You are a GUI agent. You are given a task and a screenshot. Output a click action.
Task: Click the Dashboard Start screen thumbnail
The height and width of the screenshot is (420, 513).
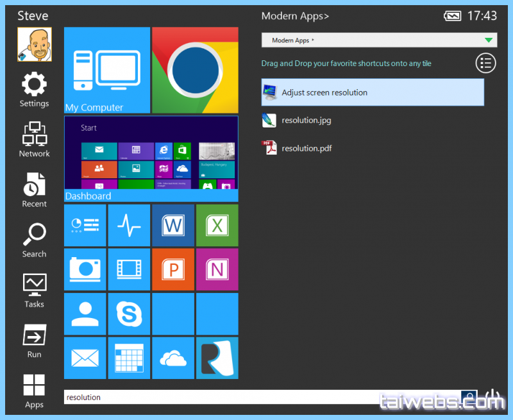151,154
